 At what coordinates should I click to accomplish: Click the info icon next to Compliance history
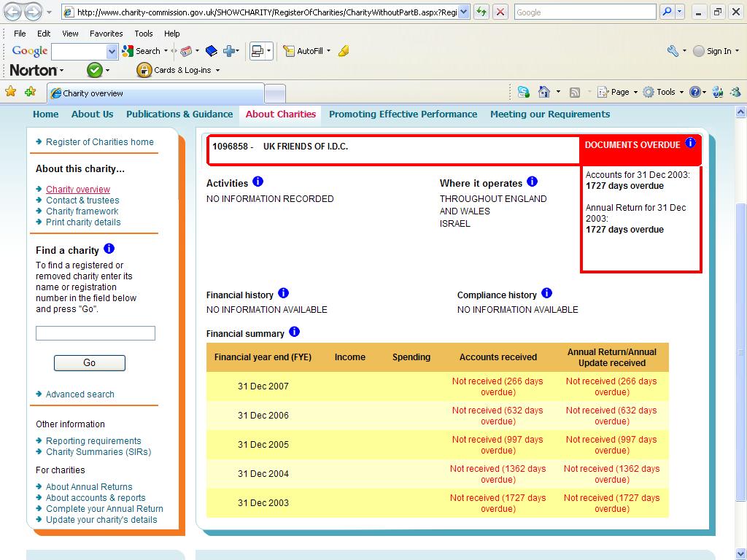pyautogui.click(x=546, y=294)
